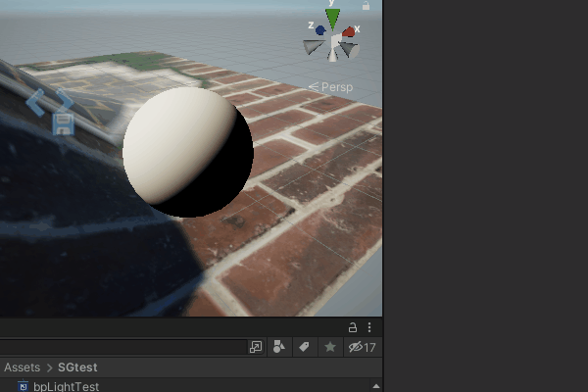Click the red X axis cone of the scene gizmo
This screenshot has width=588, height=392.
[x=349, y=32]
